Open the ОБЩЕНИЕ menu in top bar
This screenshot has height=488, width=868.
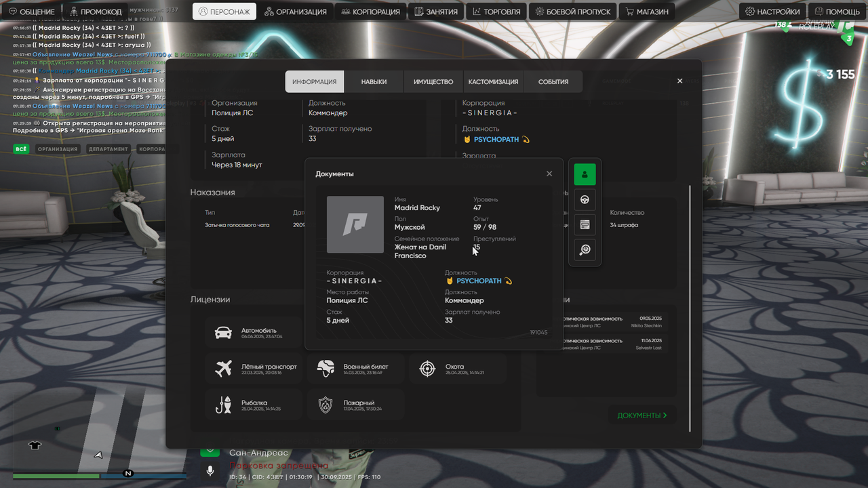pyautogui.click(x=32, y=12)
